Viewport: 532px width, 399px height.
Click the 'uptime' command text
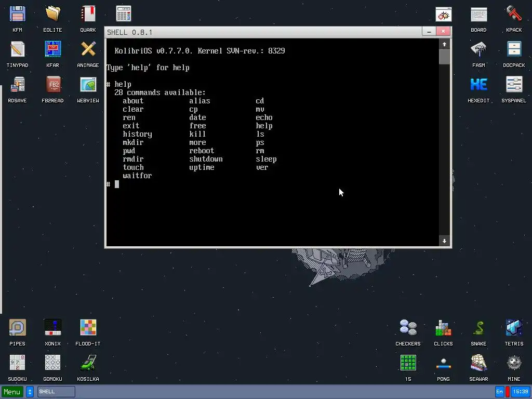(x=202, y=168)
